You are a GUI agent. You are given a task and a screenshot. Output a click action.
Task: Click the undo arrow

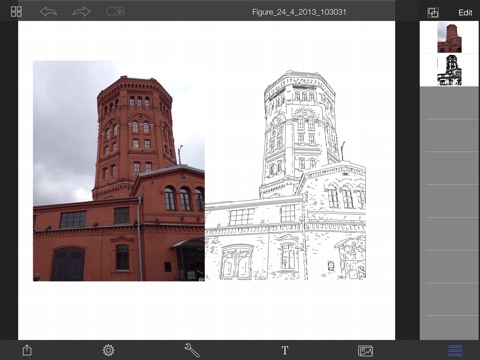(48, 12)
